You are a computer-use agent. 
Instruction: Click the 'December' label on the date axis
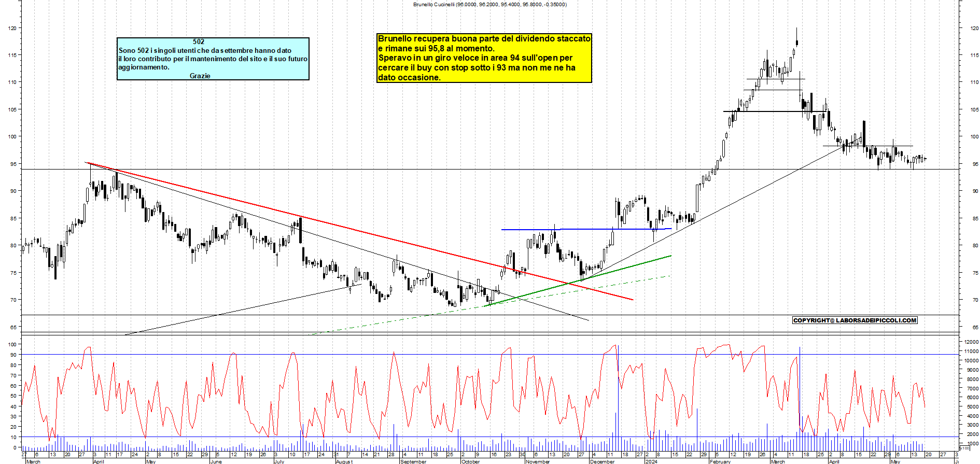602,461
